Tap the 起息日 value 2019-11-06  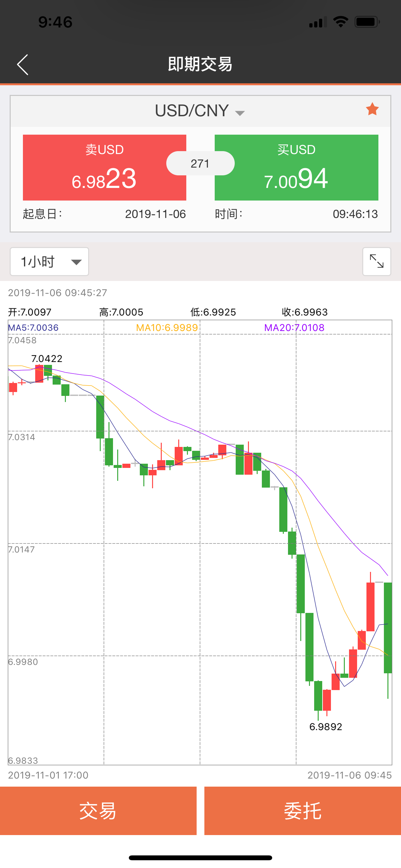[x=155, y=214]
